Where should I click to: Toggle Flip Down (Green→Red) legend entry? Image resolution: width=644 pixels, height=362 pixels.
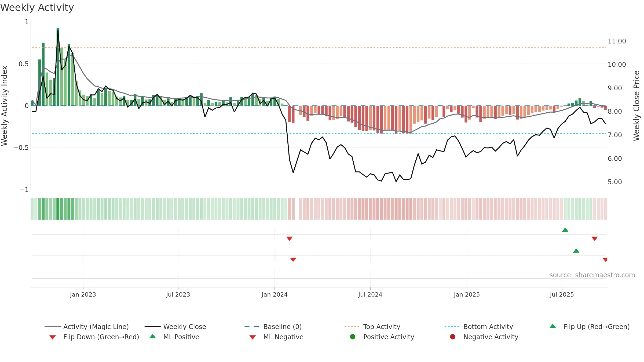point(94,337)
